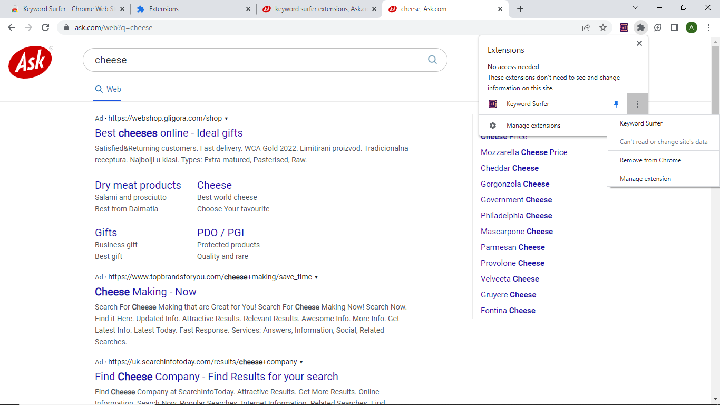Open Cheese Making - Now ad
Screen dimensions: 720x405
point(146,292)
